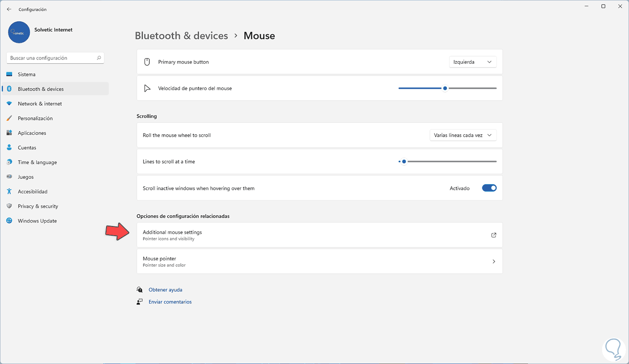The width and height of the screenshot is (629, 364).
Task: Click the Enviar comentarios link
Action: click(170, 302)
